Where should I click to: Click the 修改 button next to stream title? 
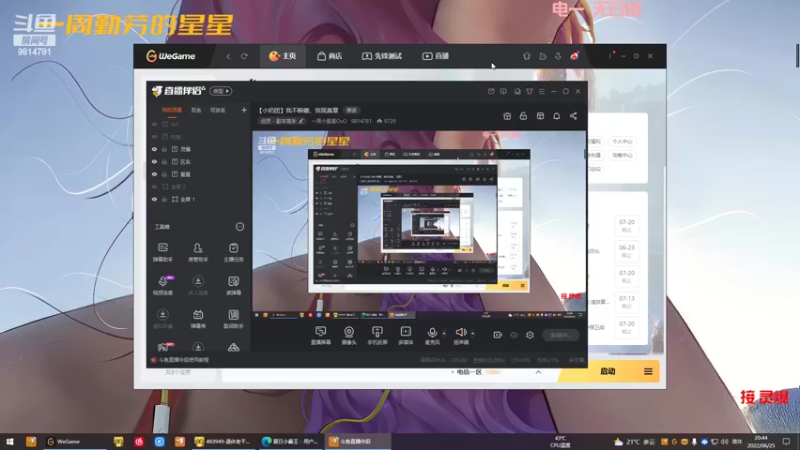coord(352,110)
